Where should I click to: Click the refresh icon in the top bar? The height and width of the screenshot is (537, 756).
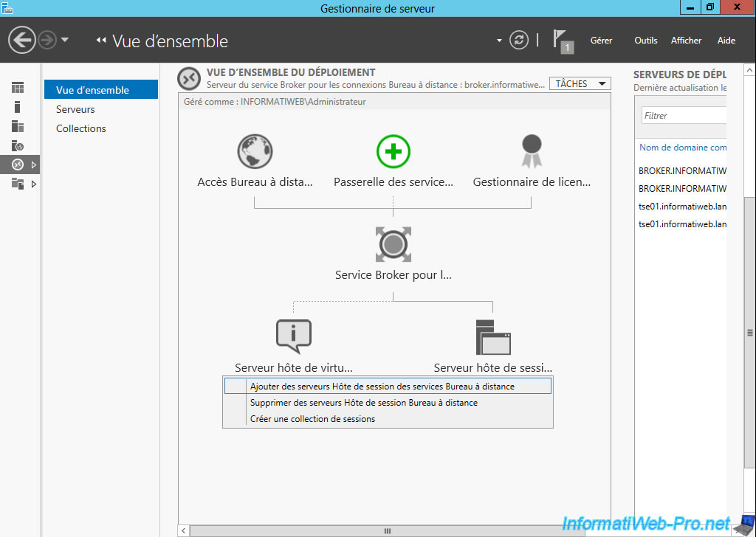(519, 41)
